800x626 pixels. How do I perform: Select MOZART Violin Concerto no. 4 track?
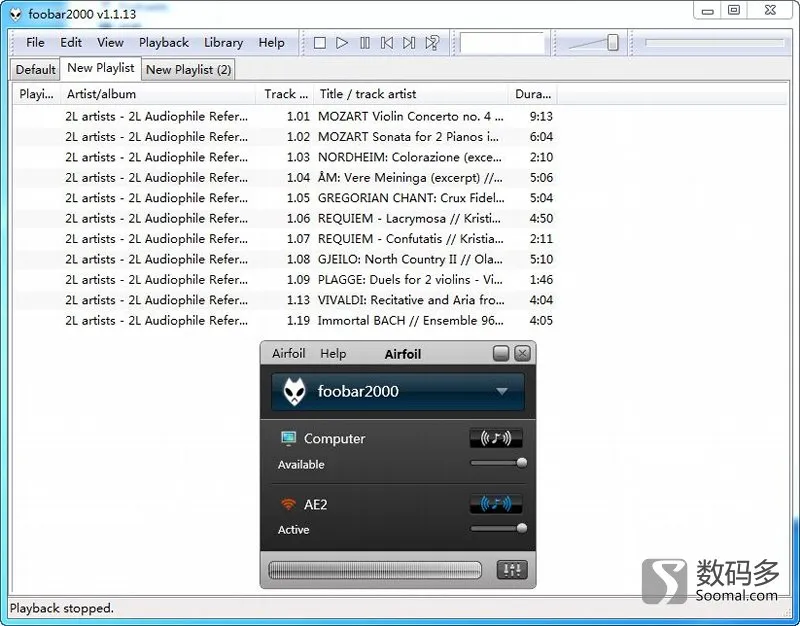285,116
